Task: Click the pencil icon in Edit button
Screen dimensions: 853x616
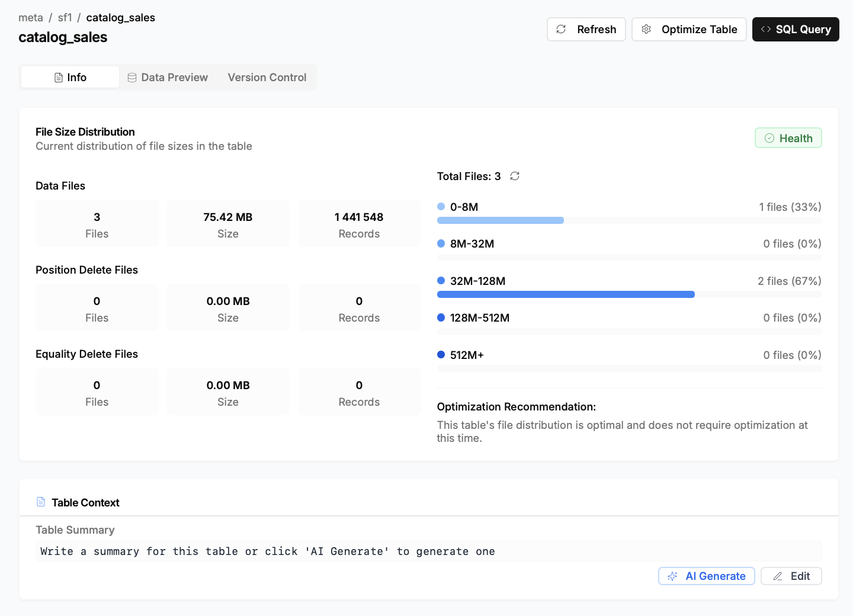Action: (778, 576)
